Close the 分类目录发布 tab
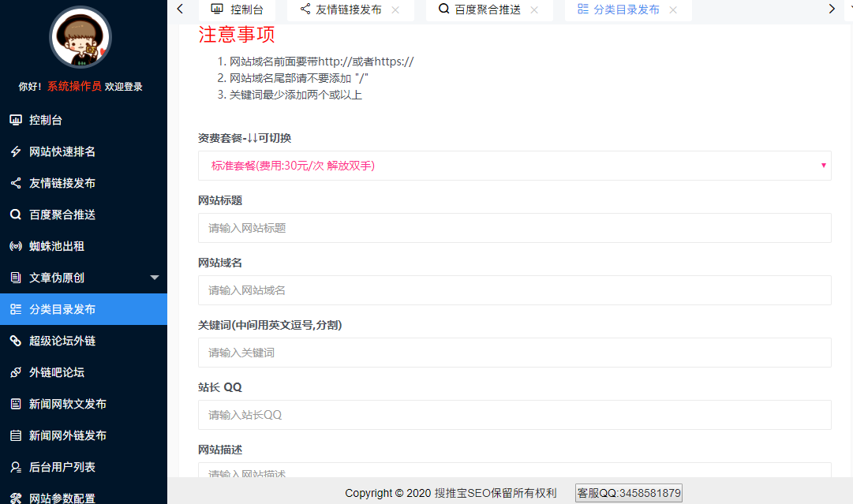Screen dimensions: 853x504 click(673, 9)
